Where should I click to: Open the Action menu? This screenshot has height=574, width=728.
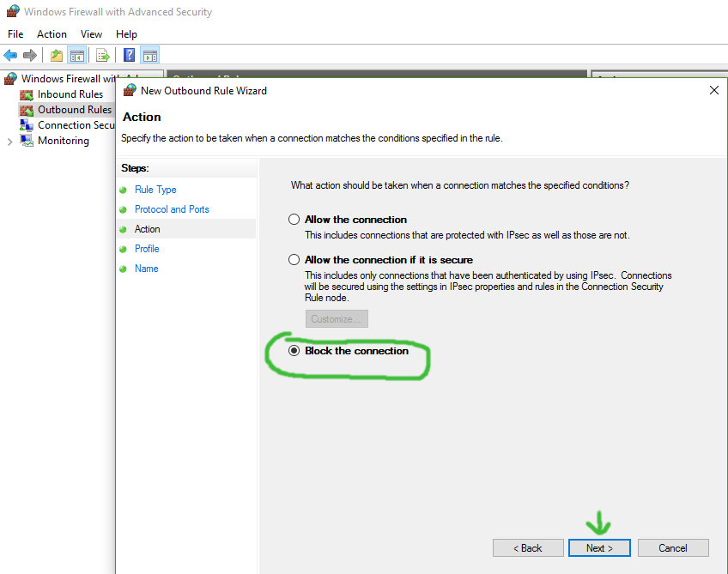point(52,33)
